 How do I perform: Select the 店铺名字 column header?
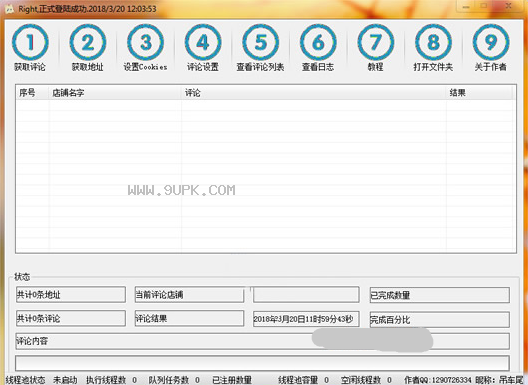coord(115,93)
